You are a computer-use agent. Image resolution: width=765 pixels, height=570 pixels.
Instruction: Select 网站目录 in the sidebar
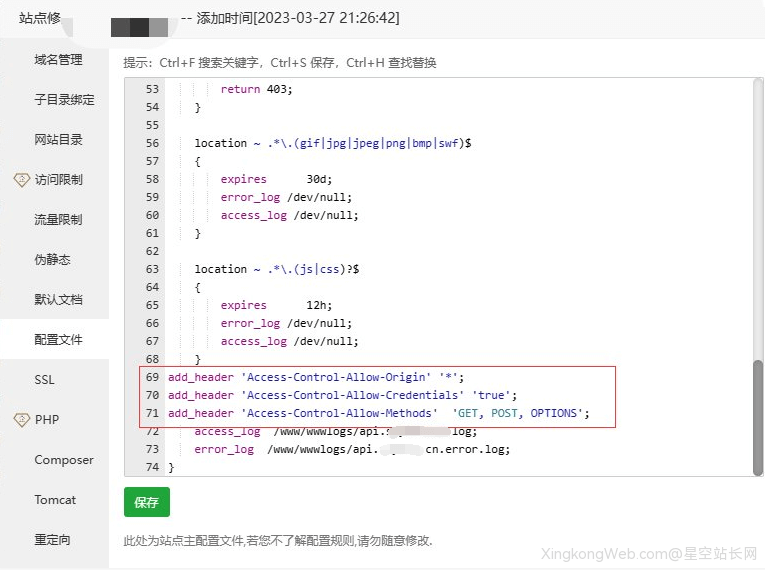tap(58, 140)
